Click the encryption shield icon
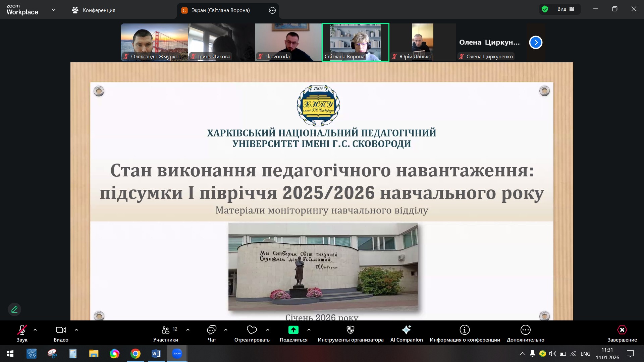 point(545,9)
